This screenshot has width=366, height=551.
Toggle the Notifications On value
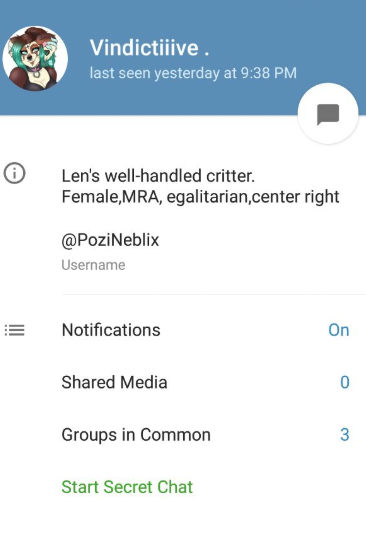tap(339, 330)
